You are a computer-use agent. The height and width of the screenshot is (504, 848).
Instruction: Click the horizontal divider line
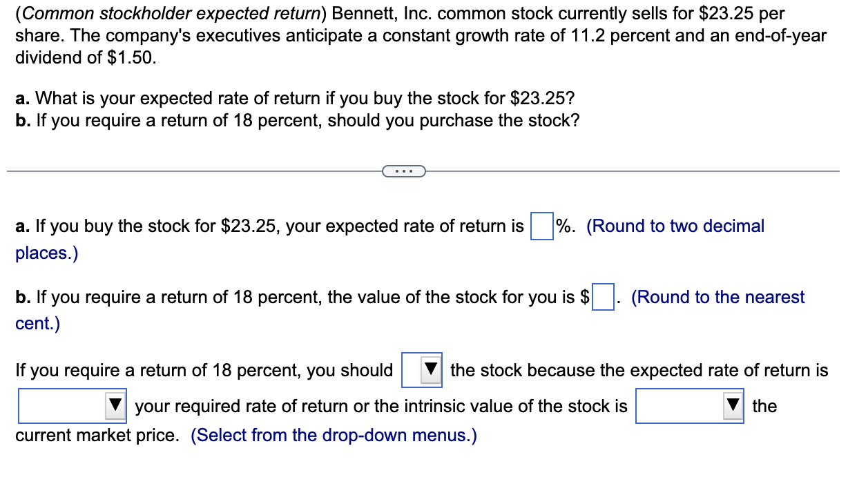(423, 171)
